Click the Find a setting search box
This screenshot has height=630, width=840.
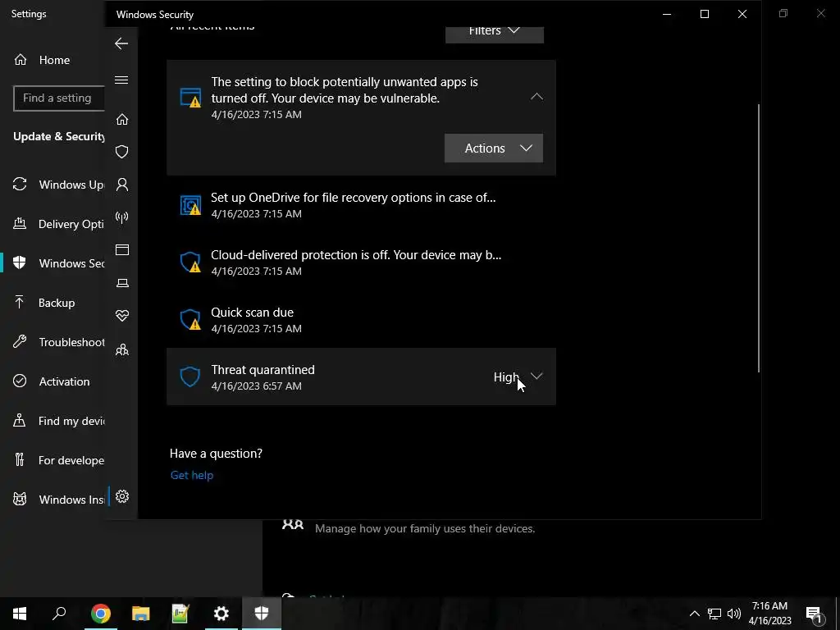59,98
